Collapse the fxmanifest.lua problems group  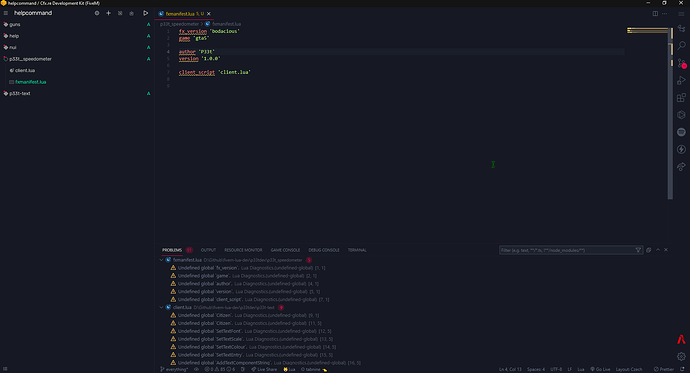point(161,260)
